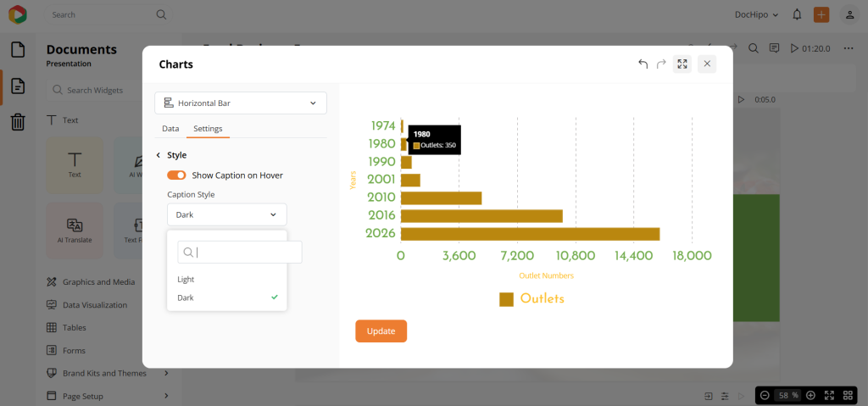Open the blank page icon in the left rail
The width and height of the screenshot is (868, 406).
tap(18, 50)
